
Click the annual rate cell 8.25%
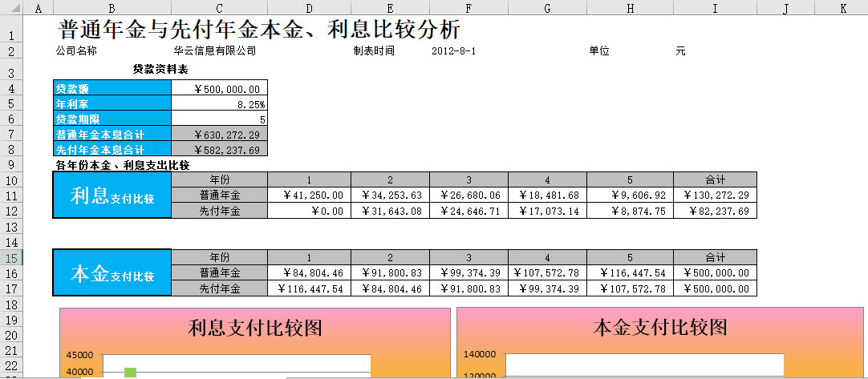[219, 104]
